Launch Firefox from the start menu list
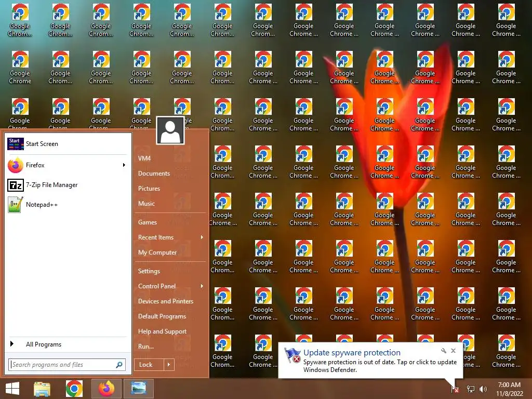Image resolution: width=532 pixels, height=399 pixels. (x=68, y=165)
